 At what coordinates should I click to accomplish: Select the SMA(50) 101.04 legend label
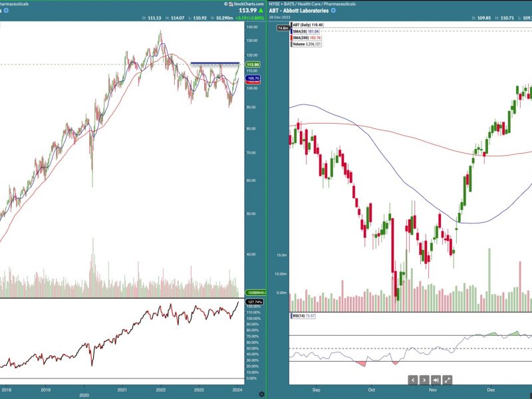point(305,31)
